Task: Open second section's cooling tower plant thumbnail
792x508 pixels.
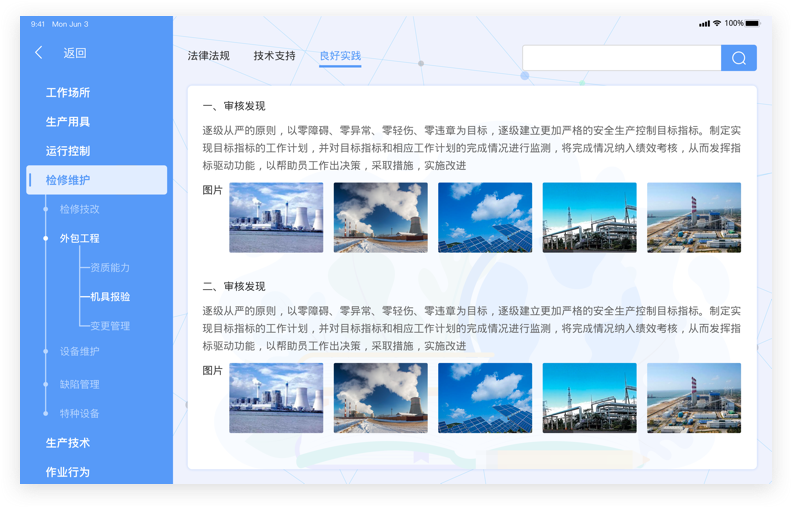Action: pos(276,398)
